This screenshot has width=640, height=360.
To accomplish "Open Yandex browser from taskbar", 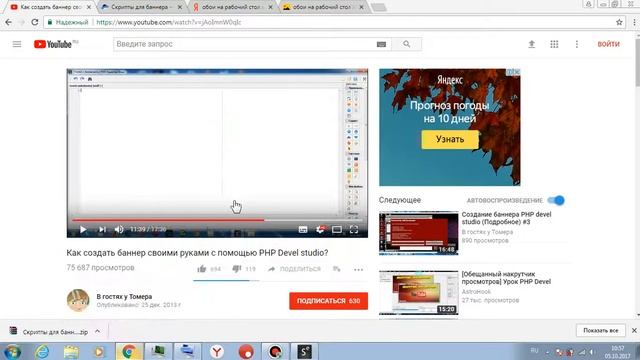I will coord(217,351).
